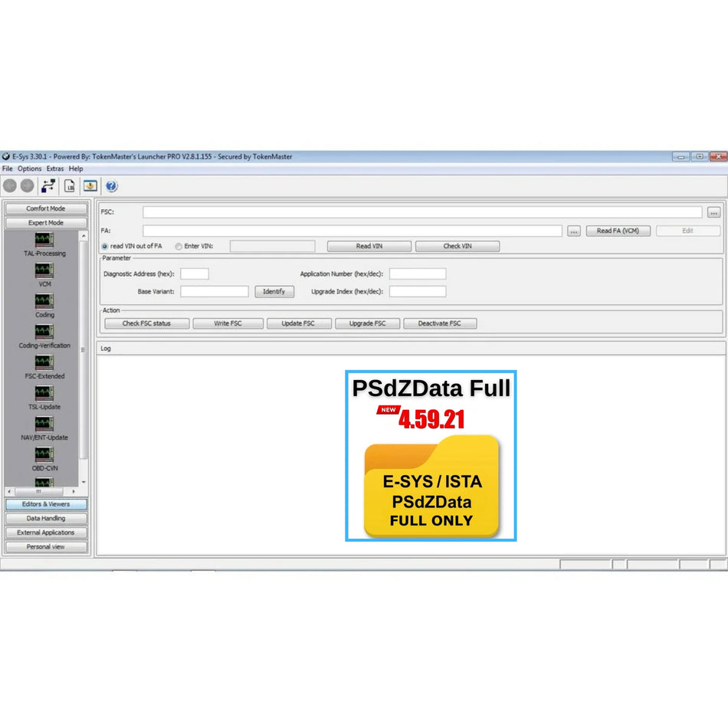728x728 pixels.
Task: Open the VCM module icon
Action: coord(44,271)
